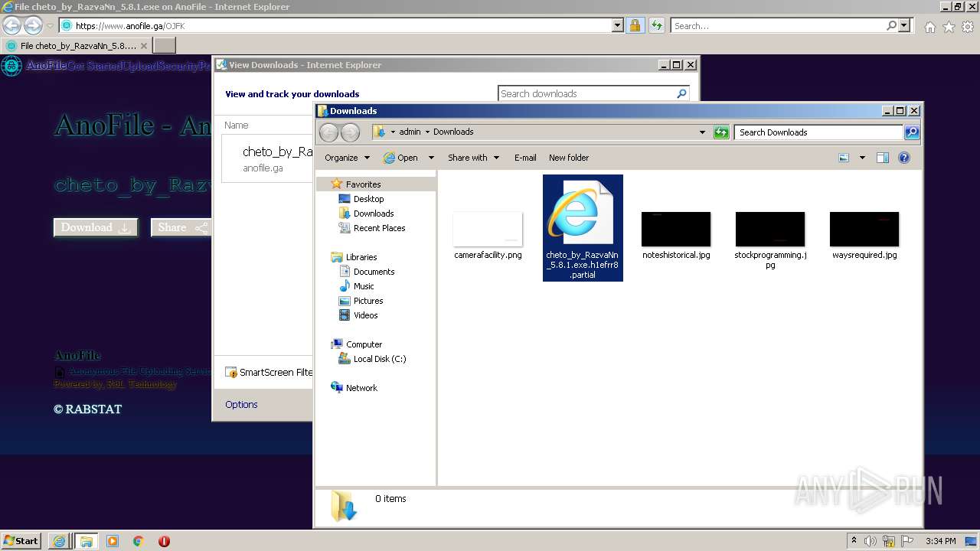The height and width of the screenshot is (551, 980).
Task: Open the Windows Start menu
Action: (x=21, y=540)
